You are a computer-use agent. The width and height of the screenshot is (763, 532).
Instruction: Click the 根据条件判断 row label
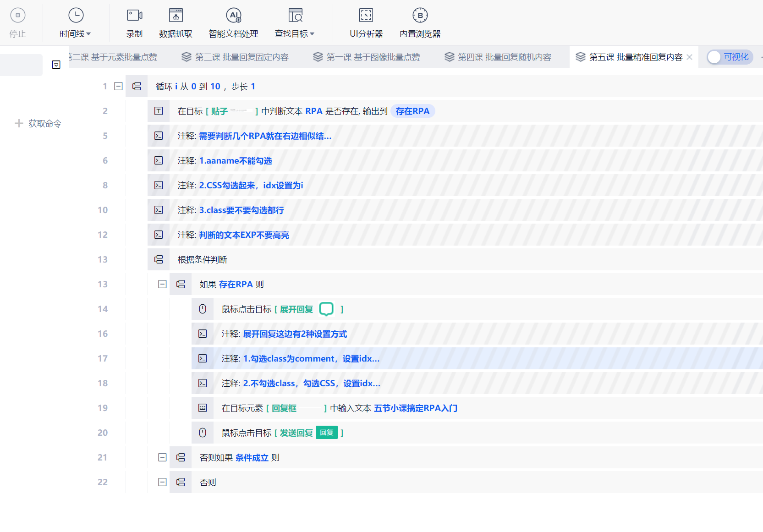click(203, 259)
